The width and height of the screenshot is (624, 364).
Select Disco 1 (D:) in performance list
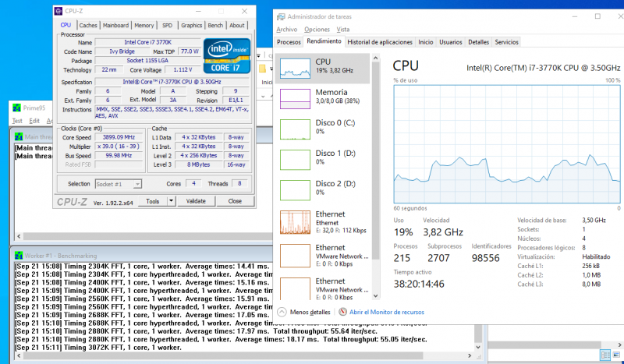click(322, 160)
